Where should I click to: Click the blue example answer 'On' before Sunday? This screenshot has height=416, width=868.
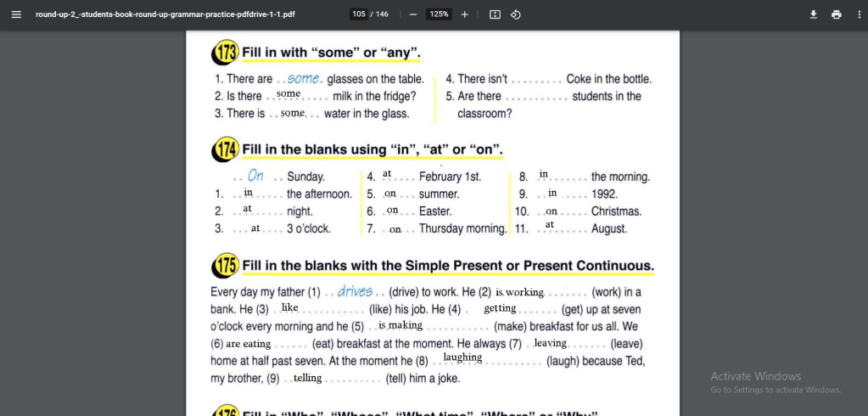pos(255,176)
